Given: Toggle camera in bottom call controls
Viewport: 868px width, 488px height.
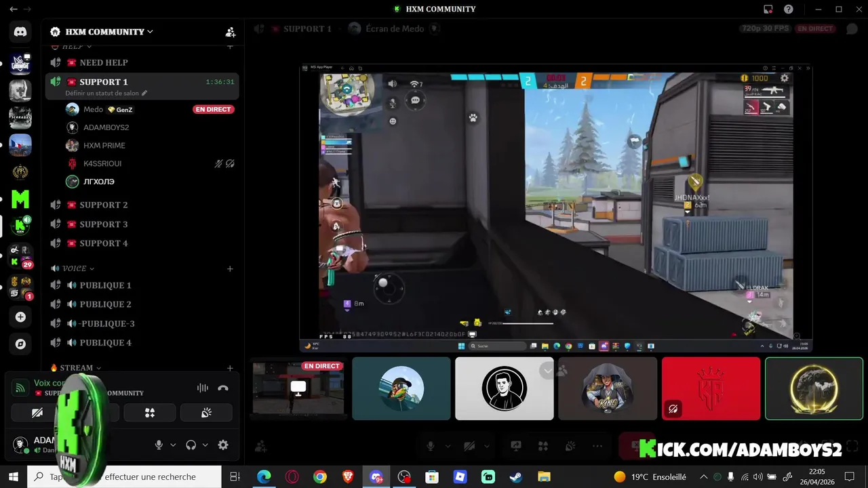Looking at the screenshot, I should point(469,446).
